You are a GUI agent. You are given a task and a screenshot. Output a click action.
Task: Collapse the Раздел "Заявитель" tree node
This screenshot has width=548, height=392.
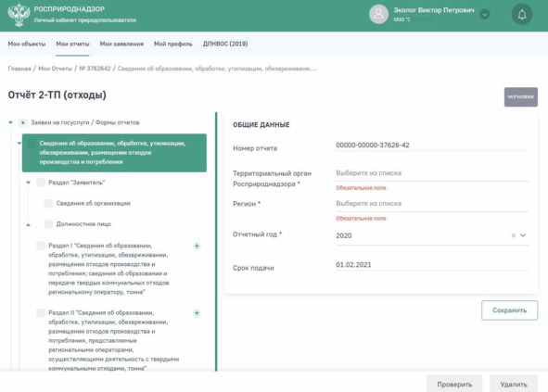pos(29,183)
